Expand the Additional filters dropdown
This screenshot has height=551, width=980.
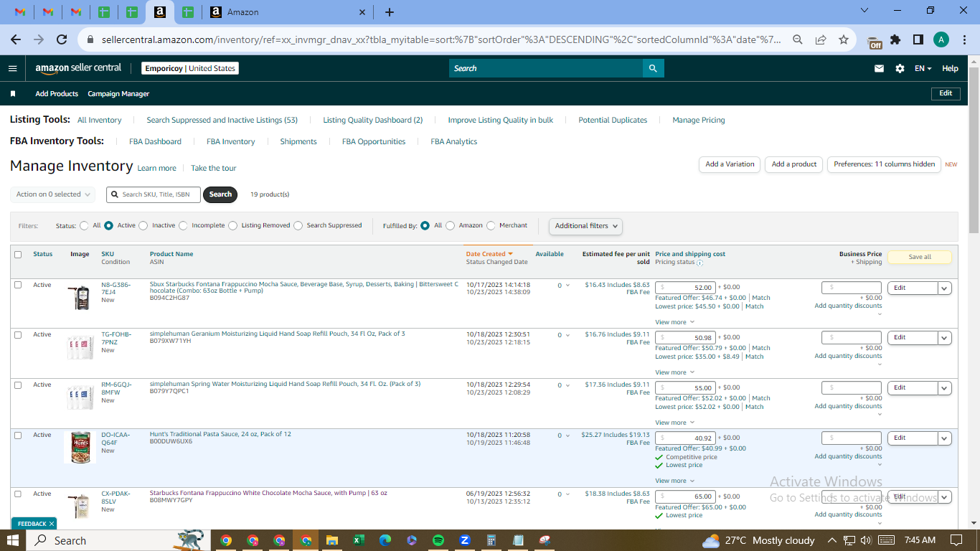585,226
